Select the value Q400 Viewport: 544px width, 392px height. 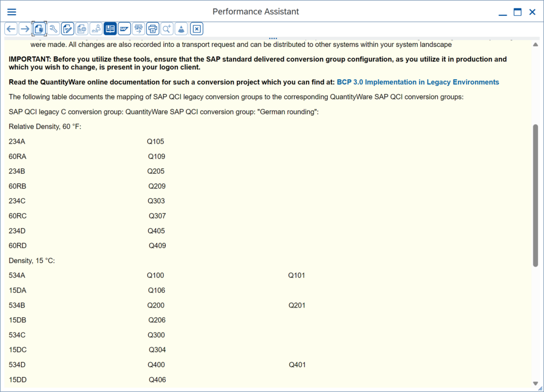coord(156,365)
